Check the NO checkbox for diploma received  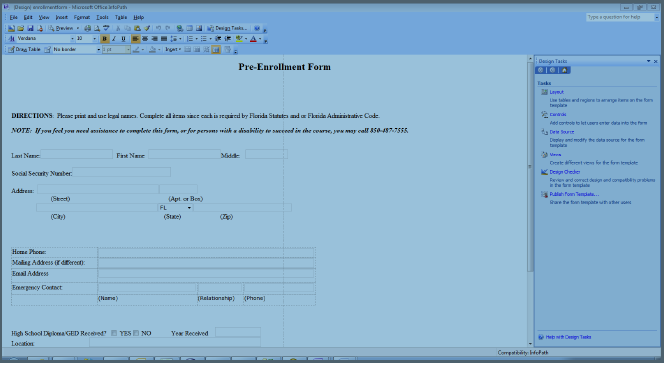pyautogui.click(x=136, y=334)
